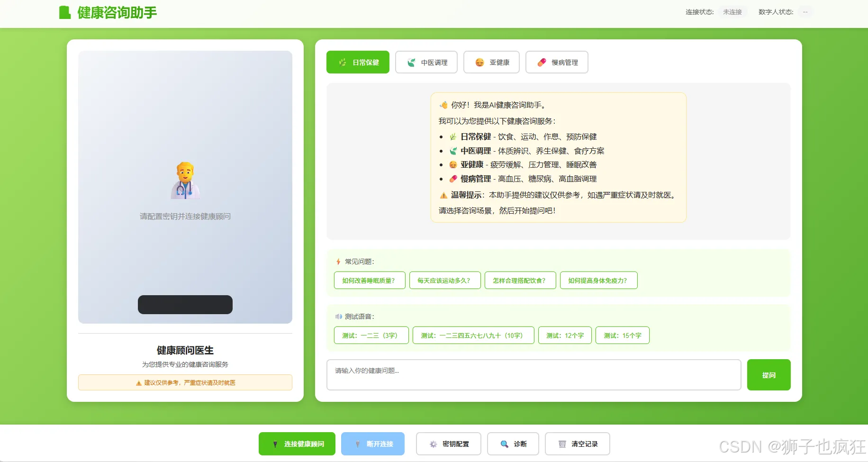Open the 密钥配置 settings

(x=449, y=444)
